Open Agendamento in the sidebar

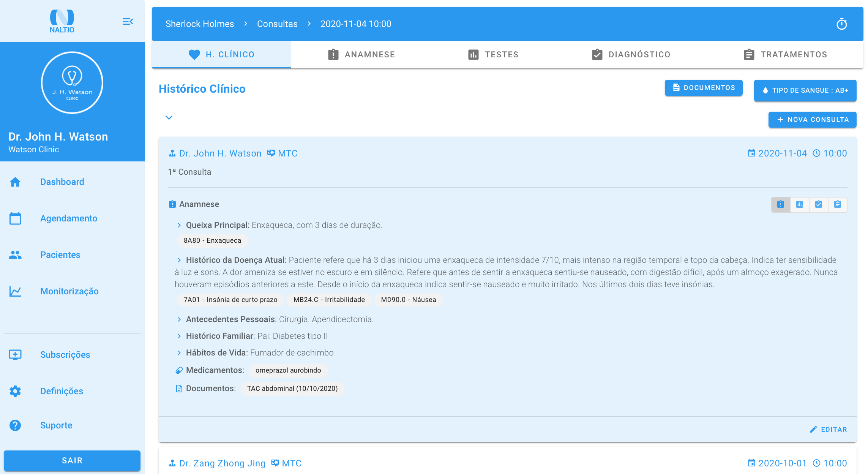(x=68, y=218)
